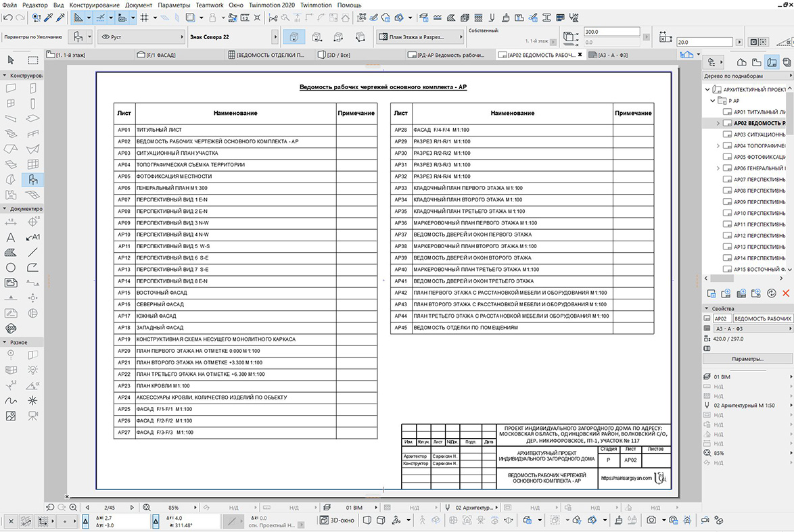Collapse the Документирование toolbox group
Viewport: 794px width, 532px height.
pos(5,209)
